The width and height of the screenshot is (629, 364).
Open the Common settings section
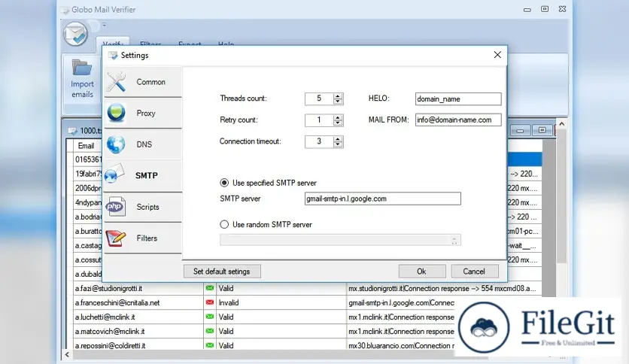(143, 82)
